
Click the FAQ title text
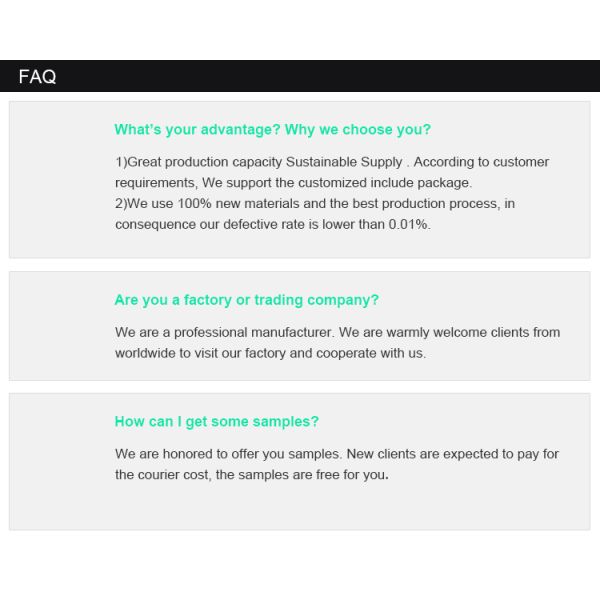(37, 77)
